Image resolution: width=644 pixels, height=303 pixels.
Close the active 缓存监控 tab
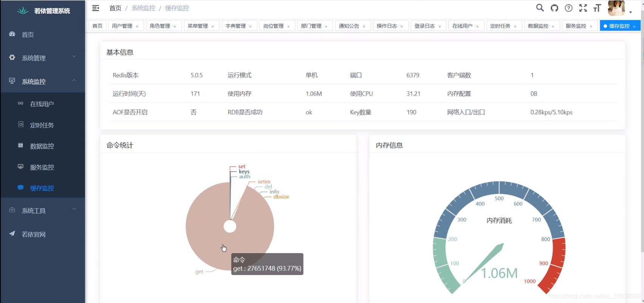[x=634, y=26]
